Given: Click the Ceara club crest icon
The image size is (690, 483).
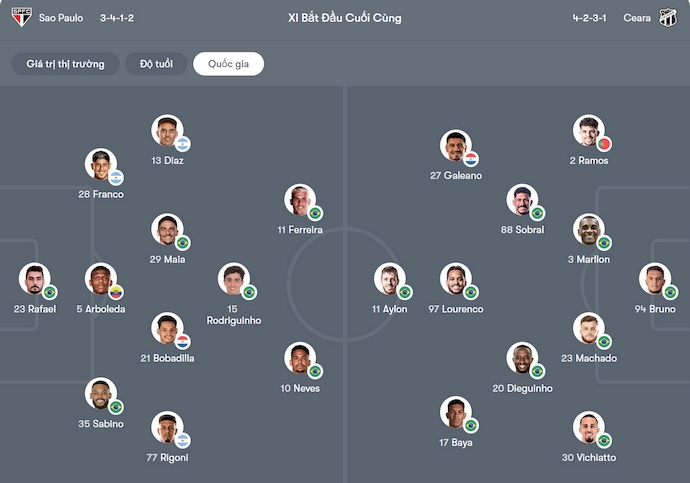Looking at the screenshot, I should point(667,17).
